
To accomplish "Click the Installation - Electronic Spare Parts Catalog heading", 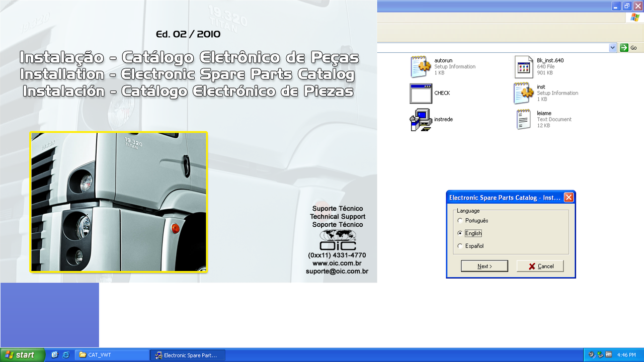I will click(x=188, y=74).
